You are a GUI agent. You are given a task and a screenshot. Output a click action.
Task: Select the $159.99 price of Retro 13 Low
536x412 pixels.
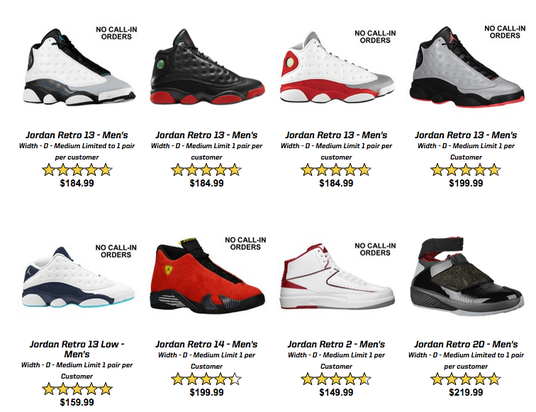77,402
